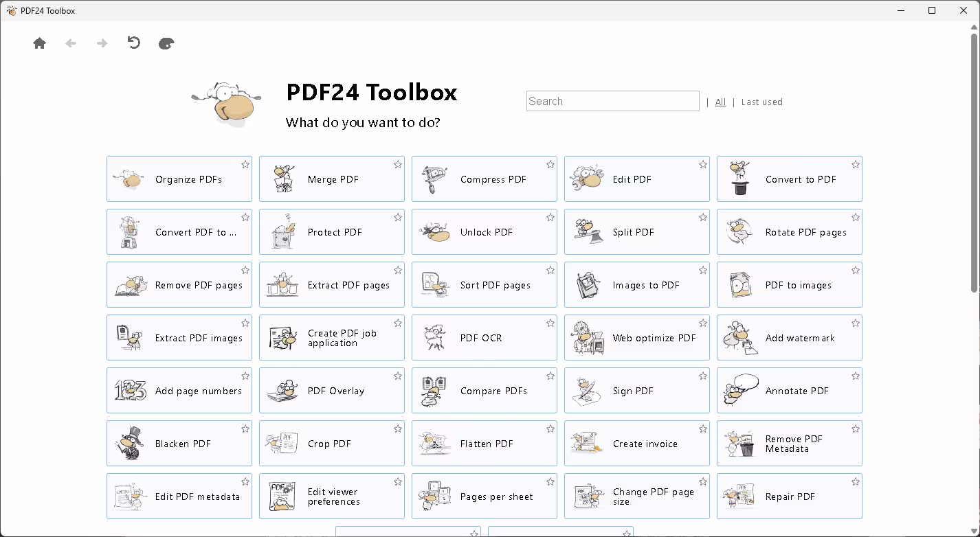Go to the Home icon in toolbar
This screenshot has height=537, width=980.
(40, 43)
